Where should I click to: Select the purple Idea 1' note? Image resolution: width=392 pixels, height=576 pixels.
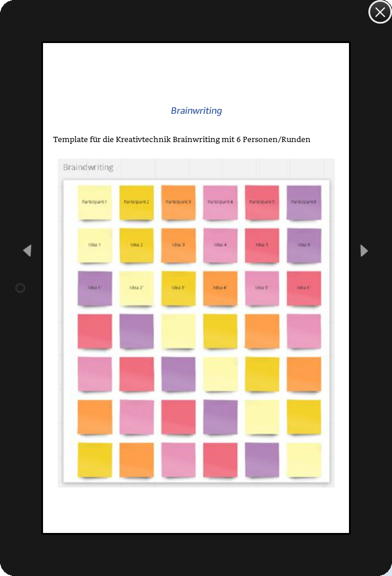coord(94,288)
